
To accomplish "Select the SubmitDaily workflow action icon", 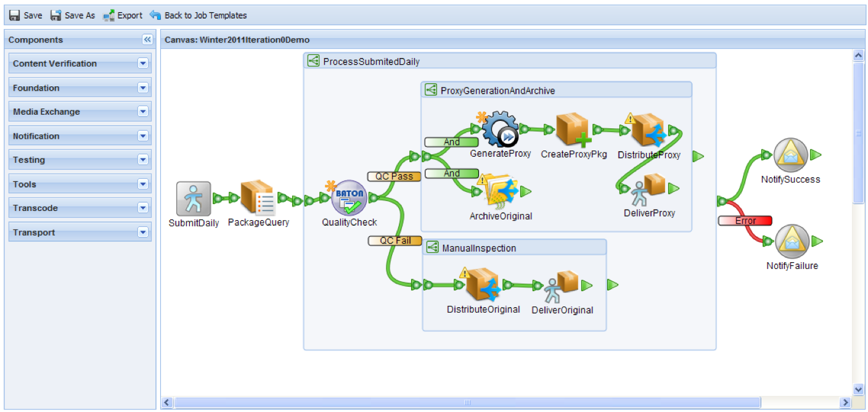I will [192, 196].
